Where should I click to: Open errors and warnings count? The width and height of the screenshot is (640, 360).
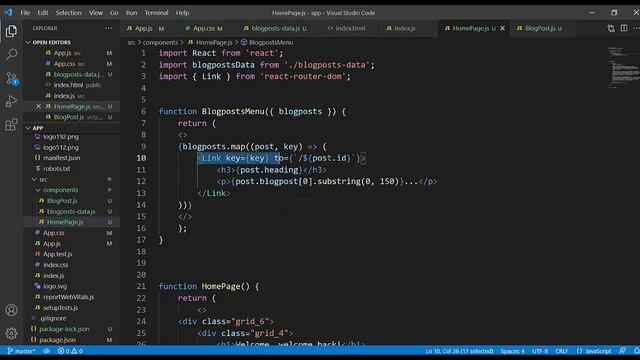tap(70, 351)
